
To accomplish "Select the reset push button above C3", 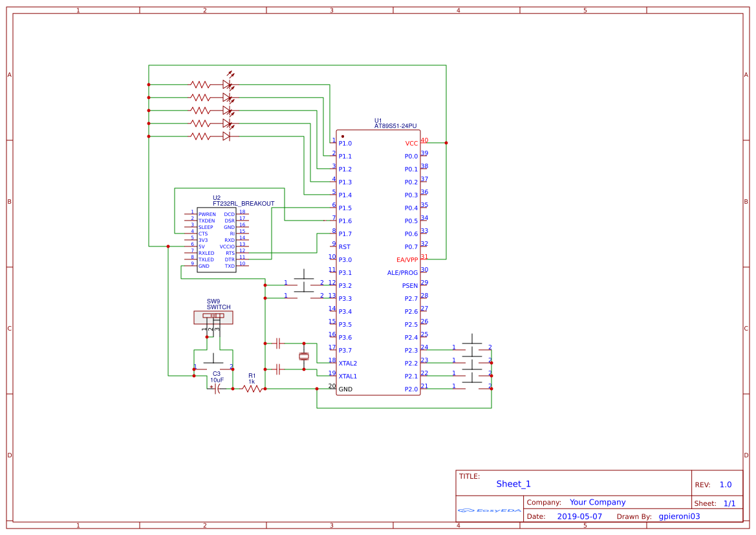I will click(213, 363).
